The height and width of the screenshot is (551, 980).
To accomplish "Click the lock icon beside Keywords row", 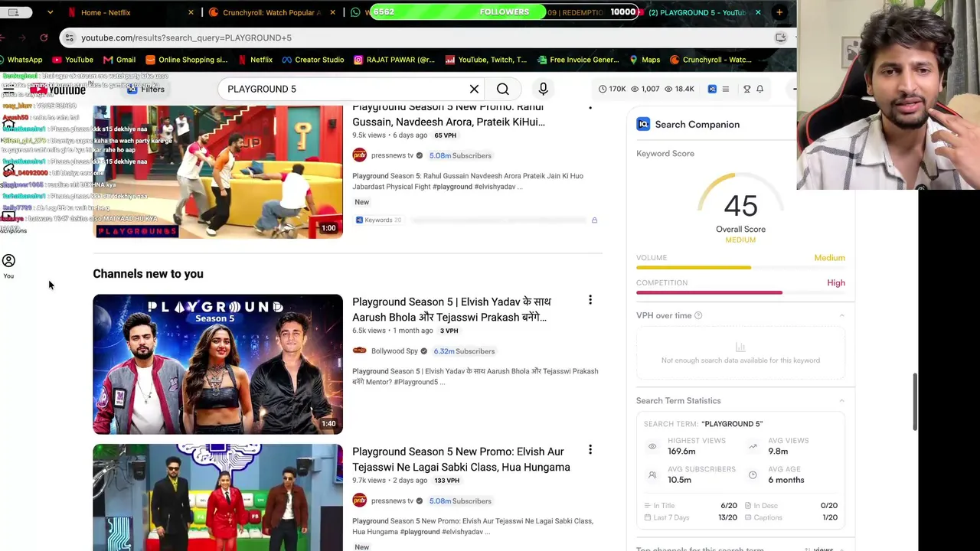I will pos(594,220).
